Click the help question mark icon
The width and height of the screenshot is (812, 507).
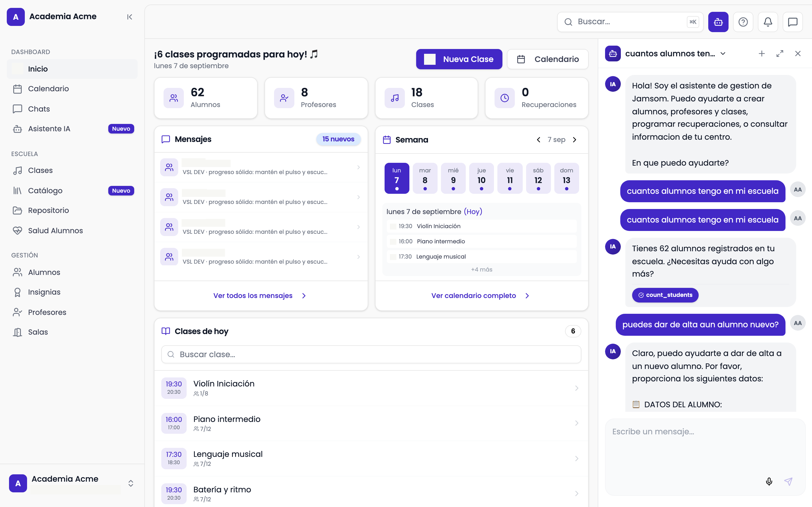coord(743,22)
